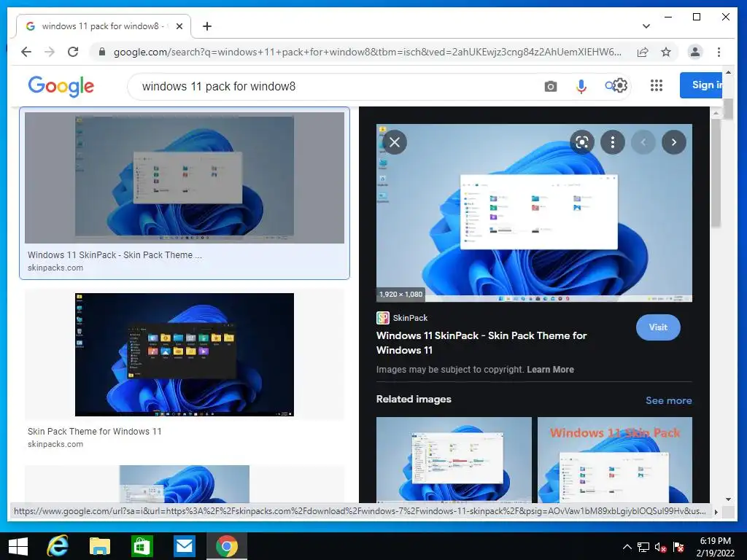Close the 'windows 11 pack for window8' tab
The image size is (747, 560).
[x=179, y=26]
